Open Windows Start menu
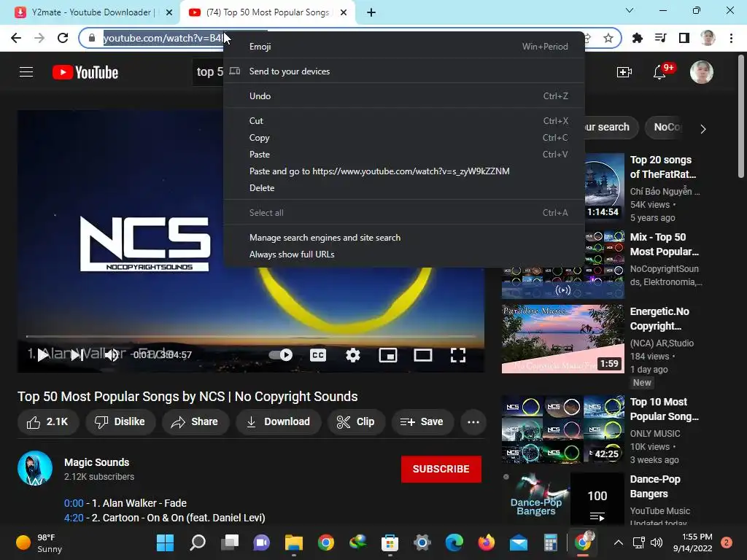Screen dimensions: 747x560 [165, 542]
